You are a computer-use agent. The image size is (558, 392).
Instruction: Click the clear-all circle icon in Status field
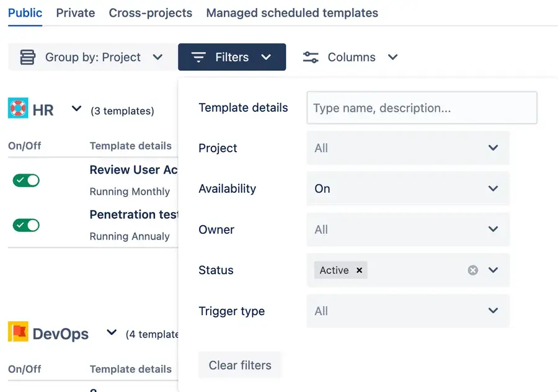[x=472, y=270]
